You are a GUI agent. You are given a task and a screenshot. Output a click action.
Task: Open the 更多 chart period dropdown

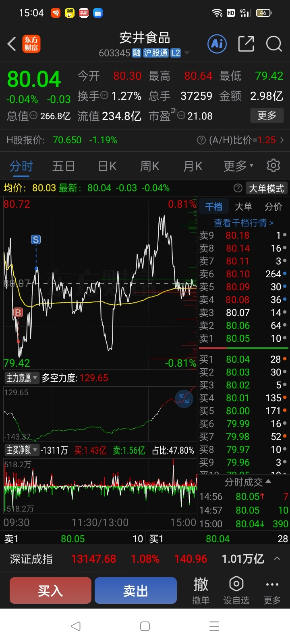point(238,165)
